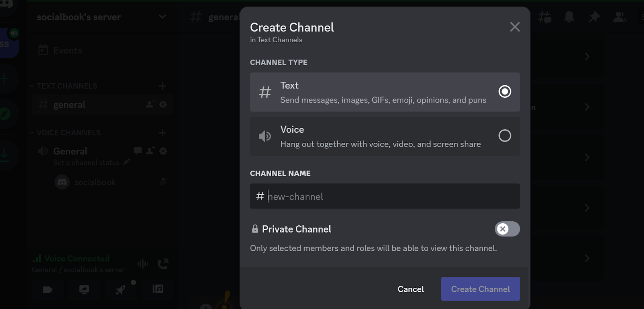Screen dimensions: 644x309
Task: Open the Events menu item
Action: pyautogui.click(x=68, y=50)
